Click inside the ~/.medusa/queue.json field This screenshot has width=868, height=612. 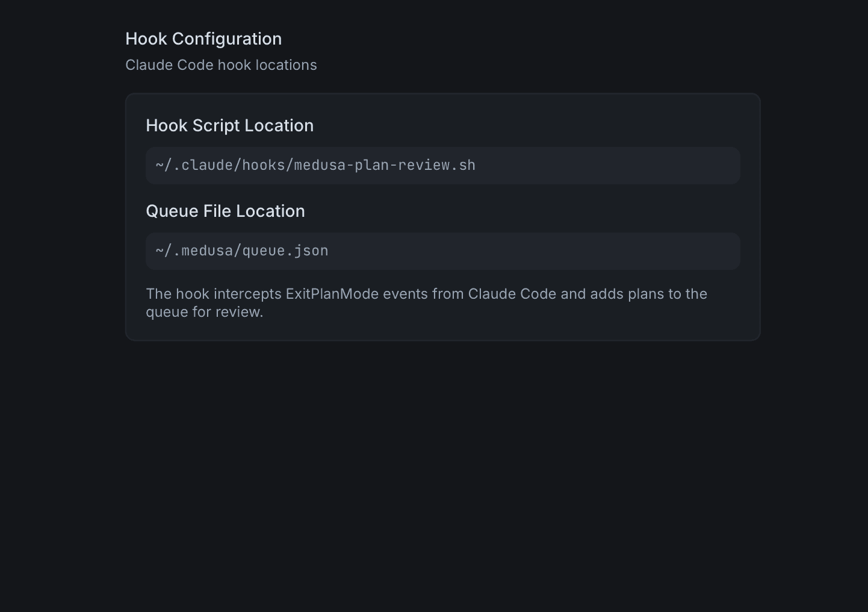tap(442, 251)
